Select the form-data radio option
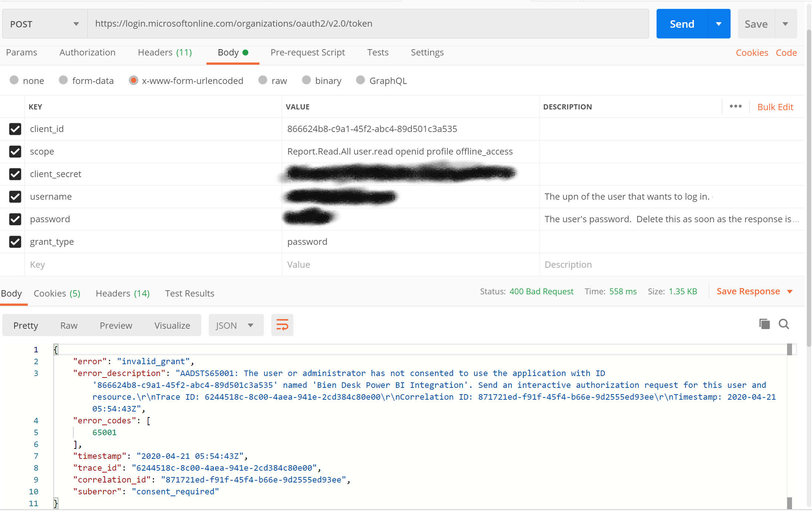The height and width of the screenshot is (511, 812). 63,80
